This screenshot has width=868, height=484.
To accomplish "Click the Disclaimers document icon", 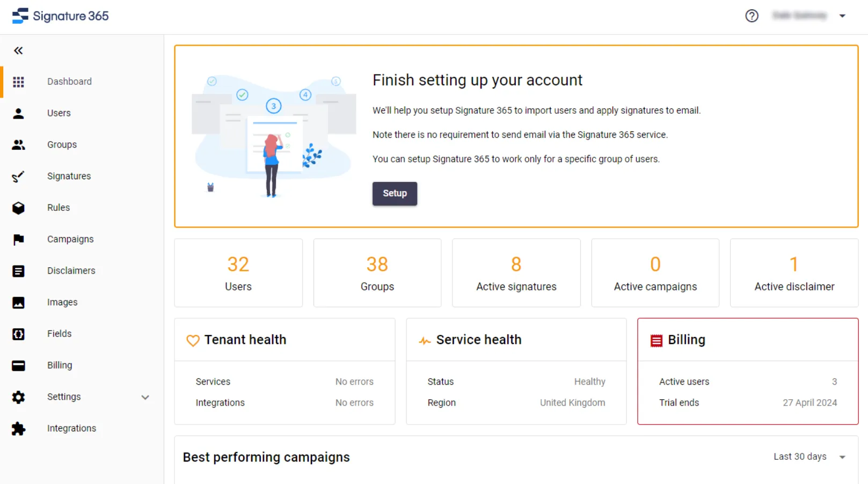I will click(18, 271).
